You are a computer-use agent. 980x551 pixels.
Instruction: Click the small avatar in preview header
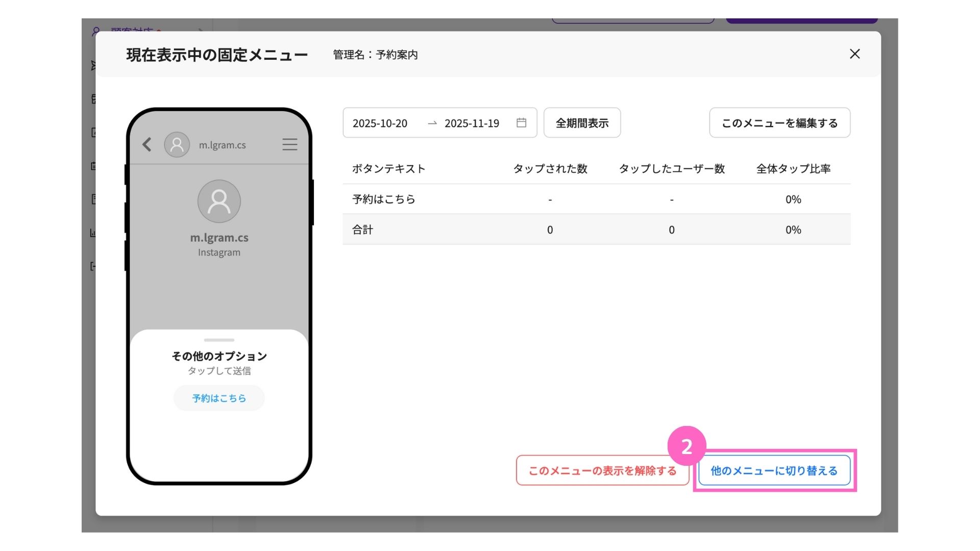pos(177,144)
